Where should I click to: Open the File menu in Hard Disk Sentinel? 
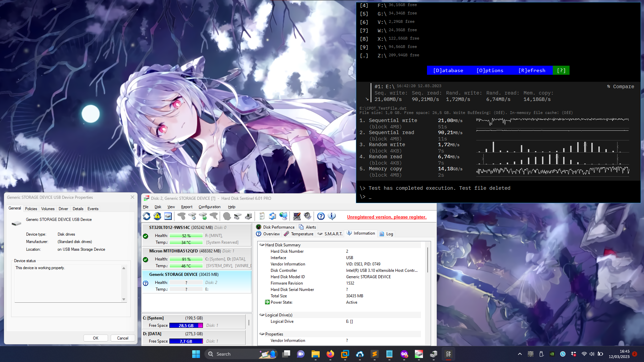pyautogui.click(x=146, y=207)
